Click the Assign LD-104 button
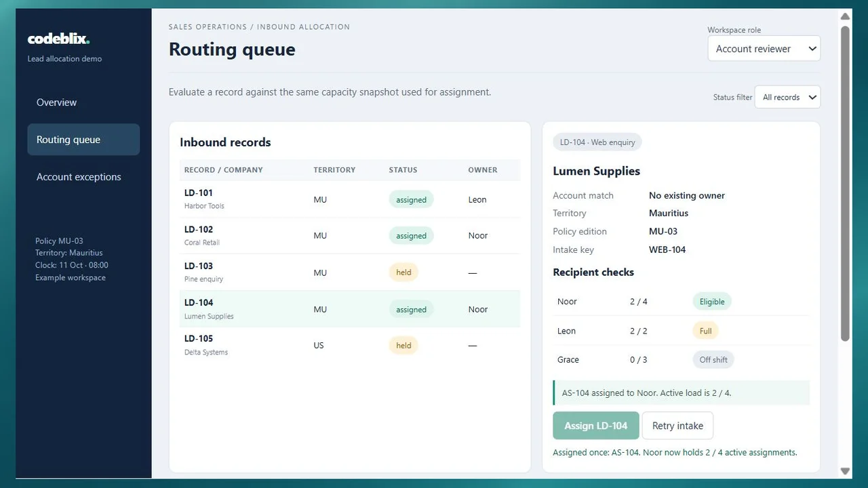Screen dimensions: 868x488 point(596,426)
